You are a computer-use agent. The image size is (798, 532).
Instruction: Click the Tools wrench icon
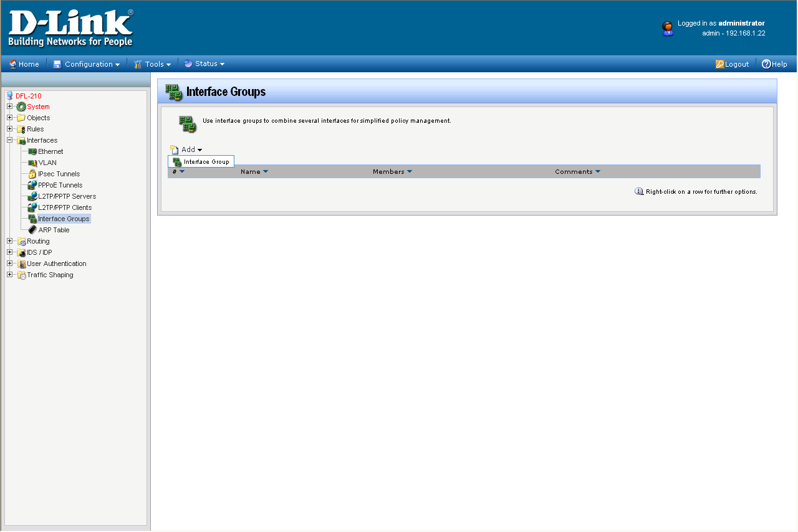point(138,64)
